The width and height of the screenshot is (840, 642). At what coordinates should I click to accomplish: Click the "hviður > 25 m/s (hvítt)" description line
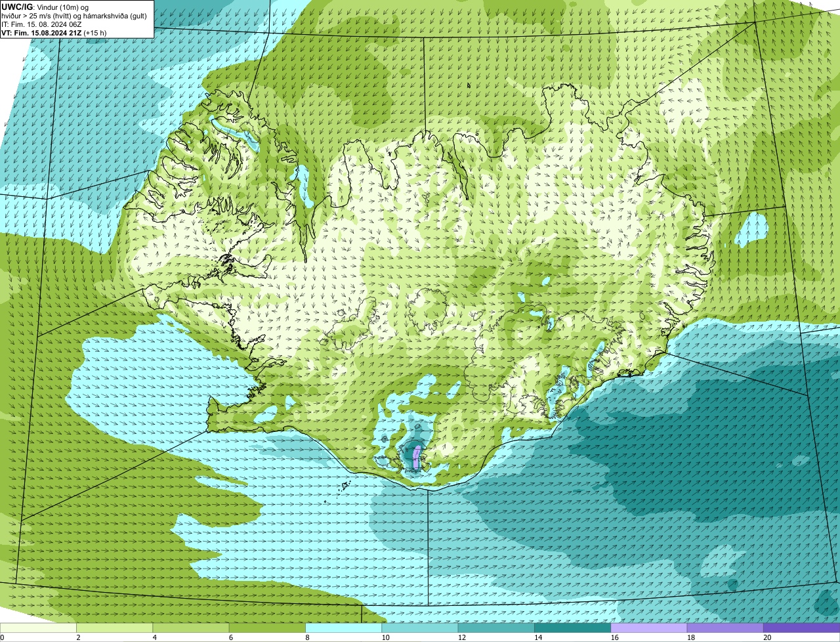[75, 15]
